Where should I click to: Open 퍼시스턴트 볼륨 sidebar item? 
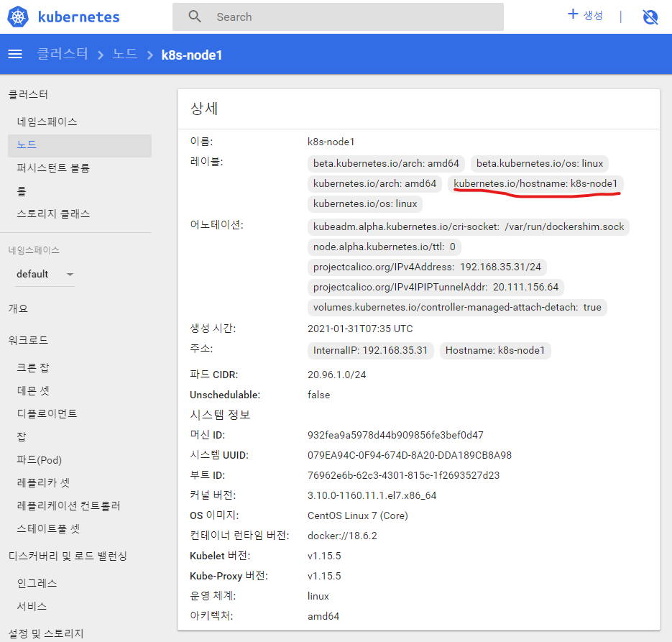tap(53, 168)
